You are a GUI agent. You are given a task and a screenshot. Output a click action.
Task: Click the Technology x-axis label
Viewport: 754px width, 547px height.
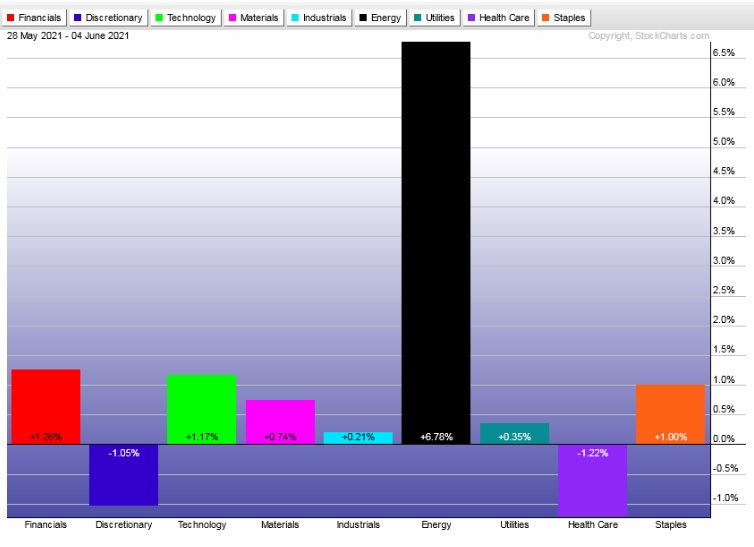pos(202,524)
